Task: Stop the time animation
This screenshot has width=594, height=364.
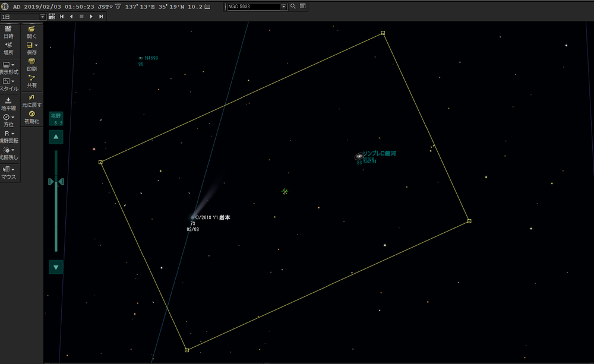Action: tap(81, 16)
